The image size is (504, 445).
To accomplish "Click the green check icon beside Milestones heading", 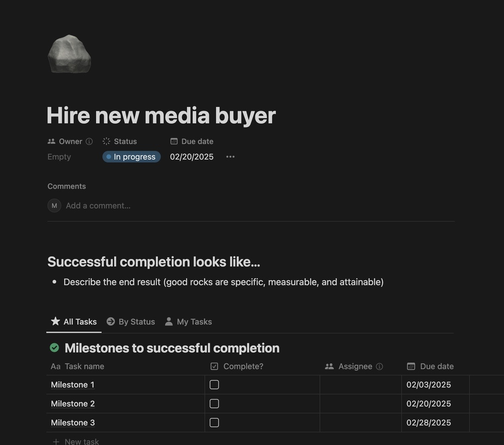I will tap(54, 348).
